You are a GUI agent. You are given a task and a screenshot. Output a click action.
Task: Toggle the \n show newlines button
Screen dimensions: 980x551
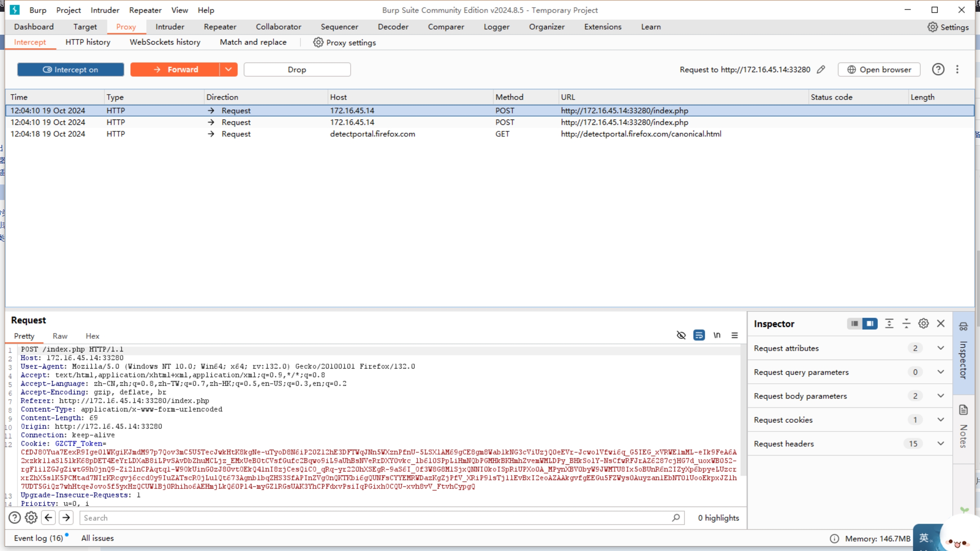tap(717, 335)
